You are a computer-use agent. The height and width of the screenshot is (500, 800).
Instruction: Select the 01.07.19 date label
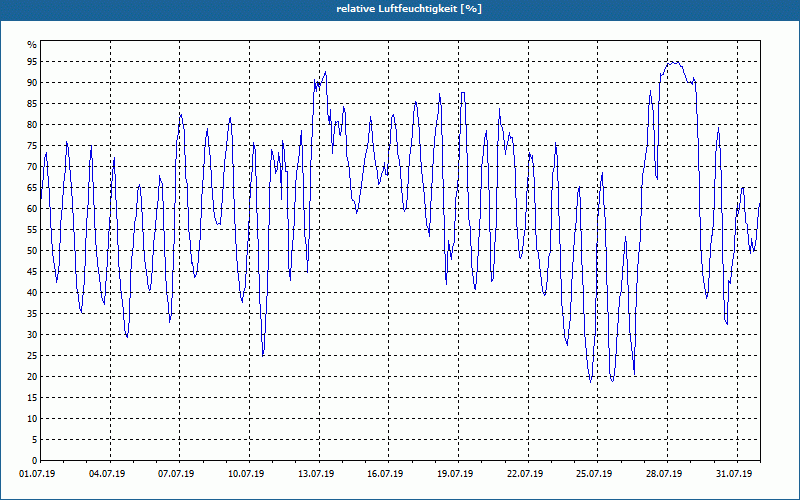coord(37,474)
